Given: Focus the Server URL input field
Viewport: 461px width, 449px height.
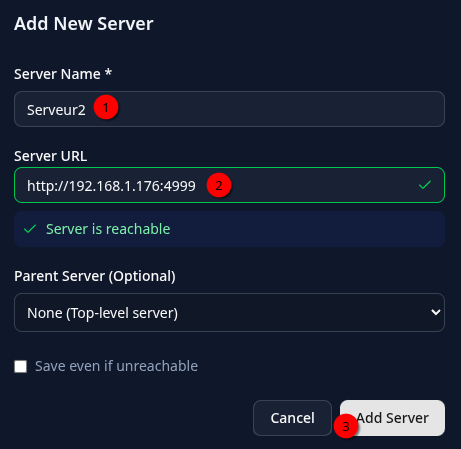Looking at the screenshot, I should tap(229, 185).
